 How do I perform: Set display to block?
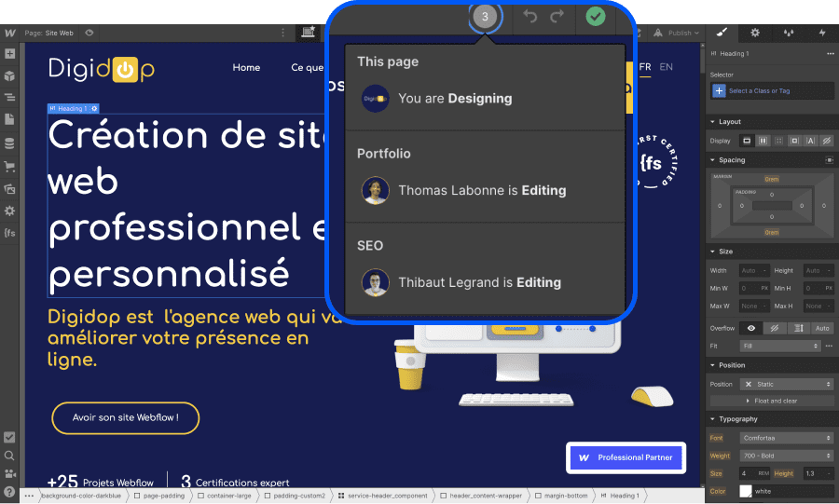(747, 141)
